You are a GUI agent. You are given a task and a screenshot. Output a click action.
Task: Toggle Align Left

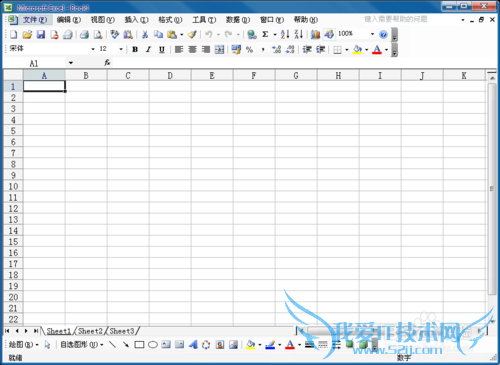click(x=179, y=50)
